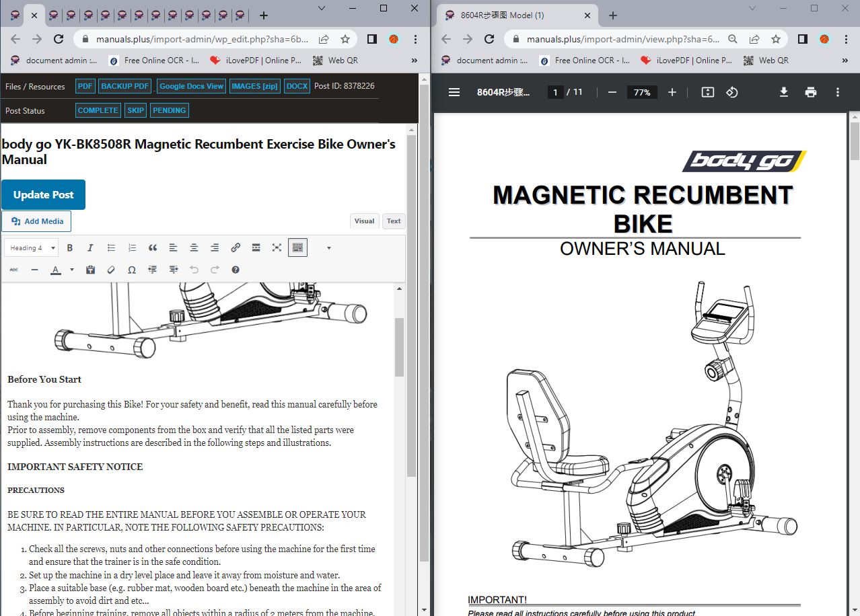
Task: Mark the post status as COMPLETE
Action: (98, 110)
